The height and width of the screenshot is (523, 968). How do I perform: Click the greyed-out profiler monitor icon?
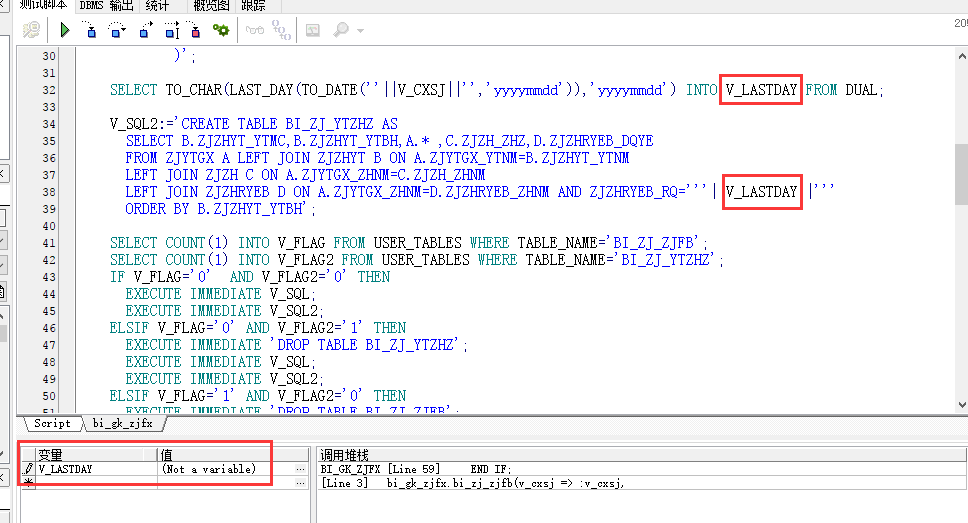click(313, 30)
